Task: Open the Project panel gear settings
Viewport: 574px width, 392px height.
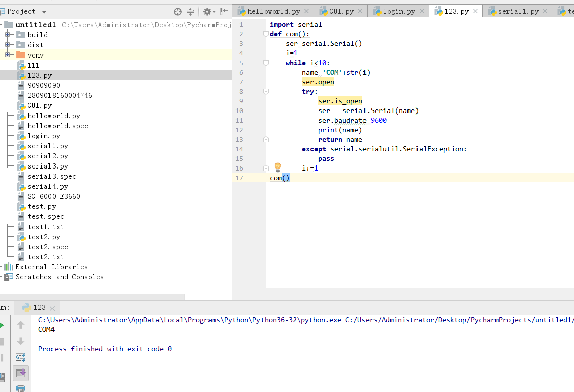Action: click(207, 11)
